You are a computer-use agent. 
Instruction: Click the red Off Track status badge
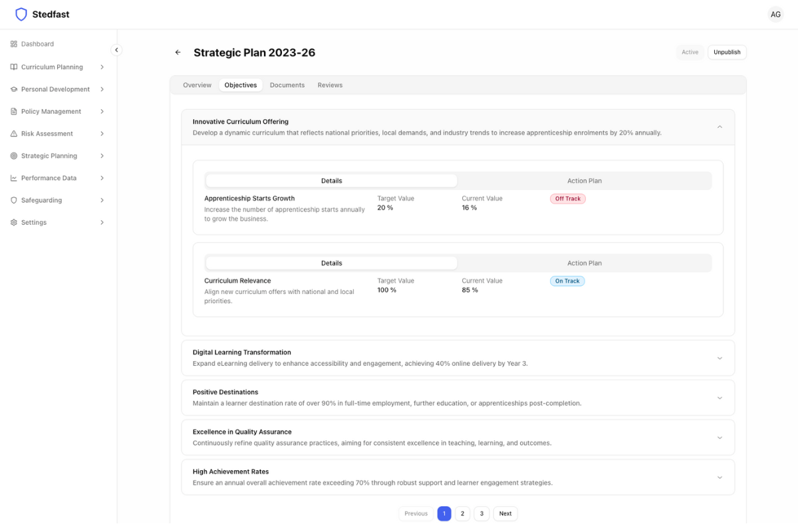(567, 199)
